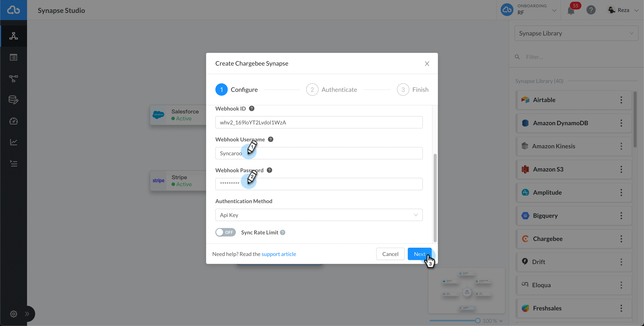This screenshot has height=326, width=644.
Task: Click the search magnifier icon in the library
Action: point(517,57)
